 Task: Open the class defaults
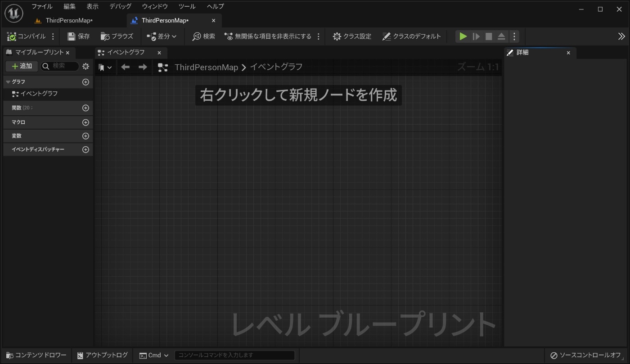point(411,36)
